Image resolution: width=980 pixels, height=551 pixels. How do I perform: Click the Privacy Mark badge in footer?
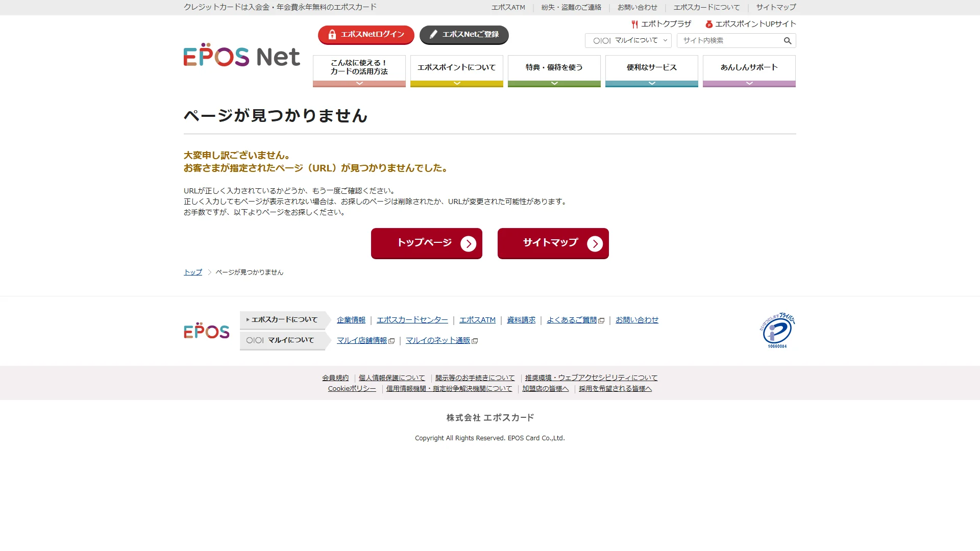[x=777, y=331]
